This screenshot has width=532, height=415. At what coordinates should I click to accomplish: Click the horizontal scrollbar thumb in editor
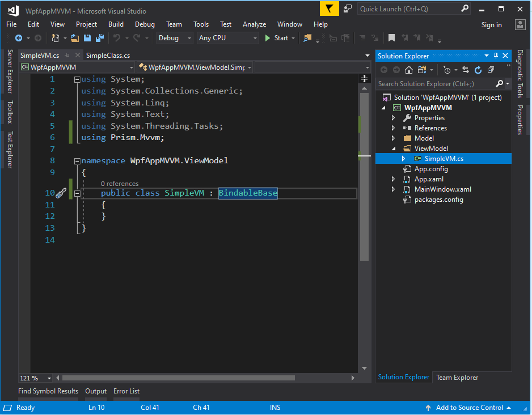coord(179,378)
